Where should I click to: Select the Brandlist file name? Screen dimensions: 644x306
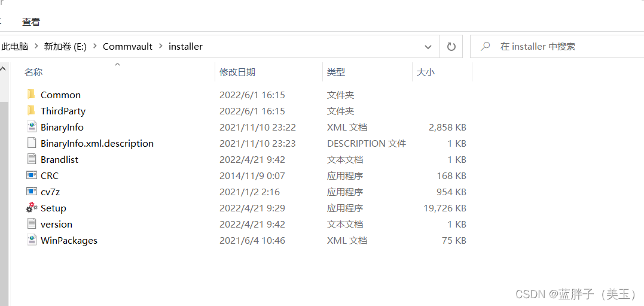point(59,159)
